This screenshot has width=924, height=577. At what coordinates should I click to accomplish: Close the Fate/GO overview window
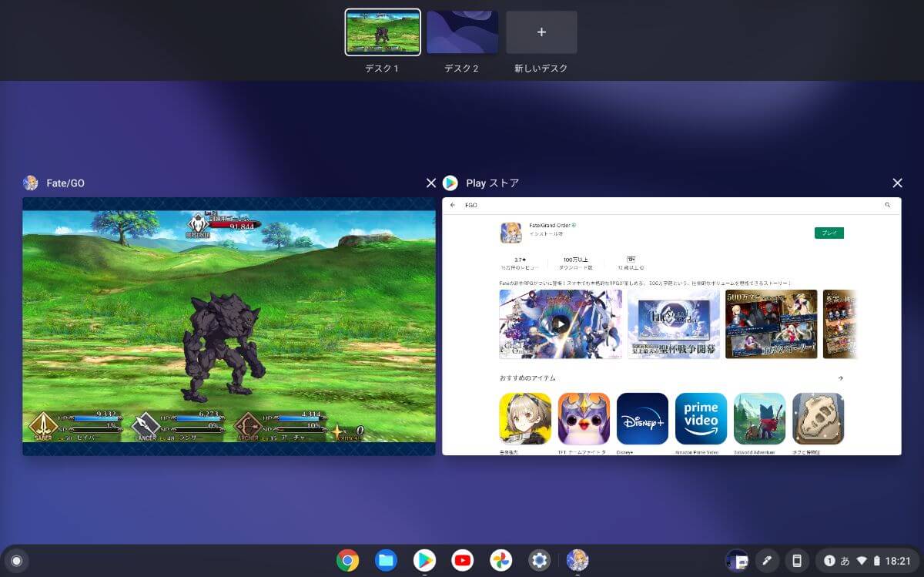point(430,183)
